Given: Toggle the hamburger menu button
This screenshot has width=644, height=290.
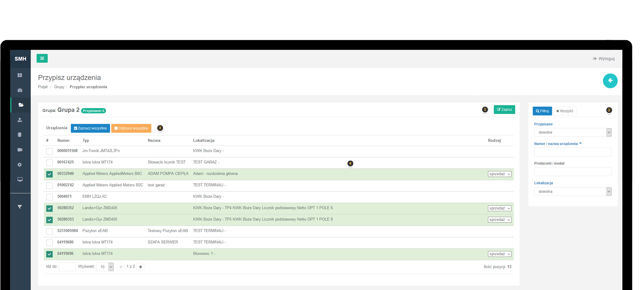Looking at the screenshot, I should 42,58.
